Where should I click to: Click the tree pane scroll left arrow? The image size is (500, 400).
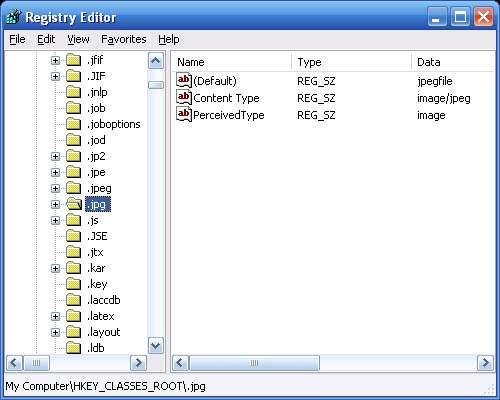coord(14,363)
